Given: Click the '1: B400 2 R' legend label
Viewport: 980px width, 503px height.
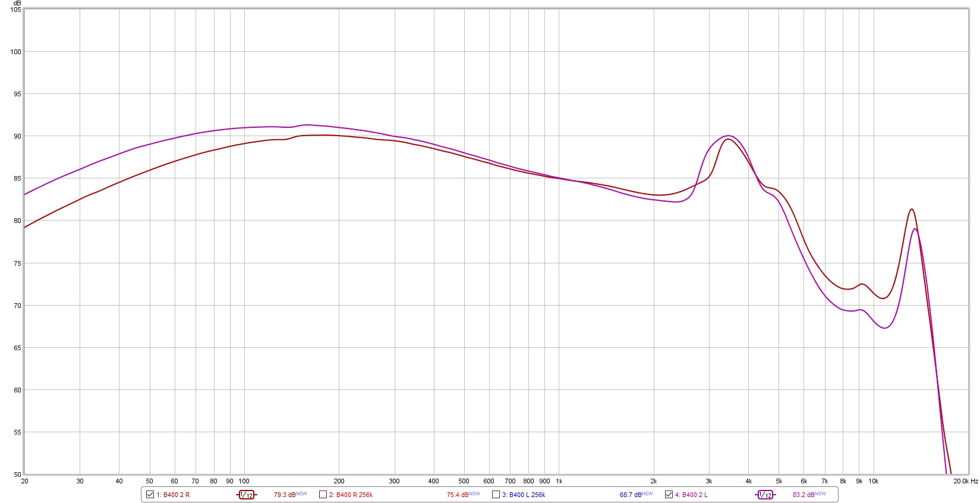Looking at the screenshot, I should pos(173,495).
